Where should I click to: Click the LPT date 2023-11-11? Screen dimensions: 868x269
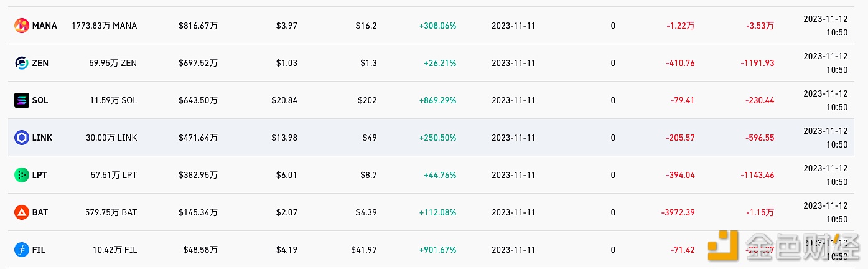point(513,175)
